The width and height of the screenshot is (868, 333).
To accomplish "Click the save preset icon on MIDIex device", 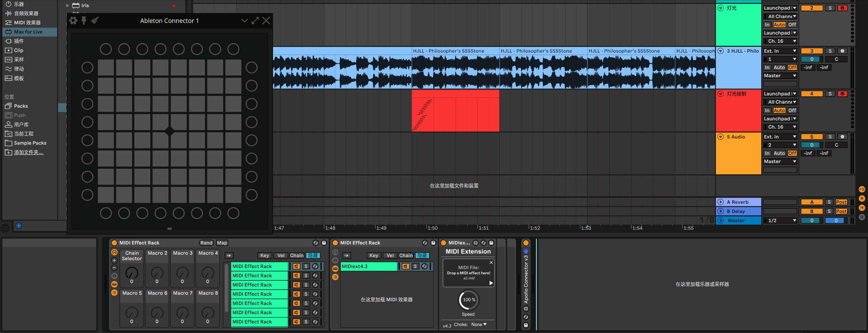I will tap(491, 243).
